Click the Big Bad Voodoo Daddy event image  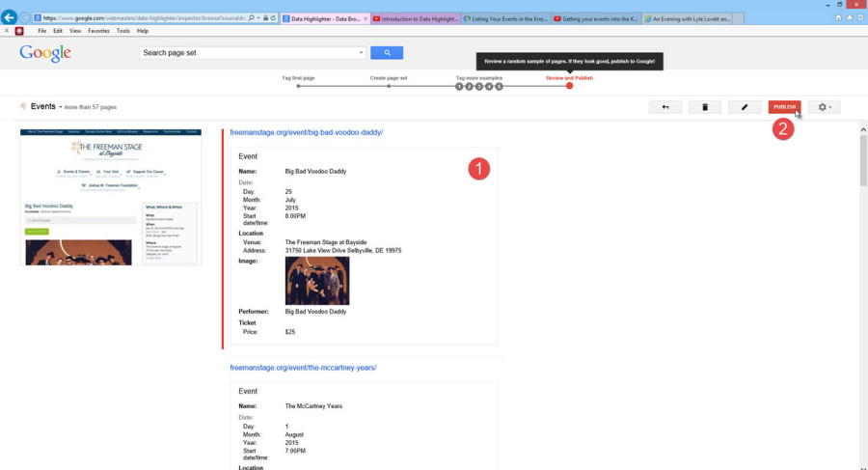[317, 281]
